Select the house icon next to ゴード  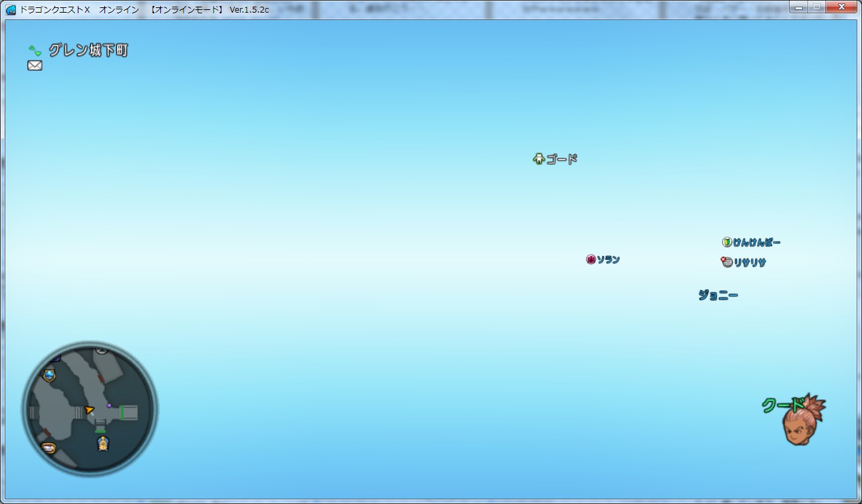(x=539, y=159)
